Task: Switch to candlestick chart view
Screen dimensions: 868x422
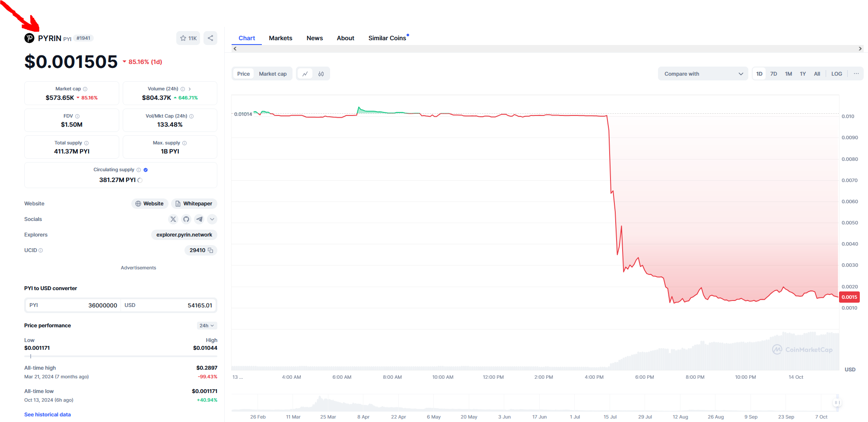Action: [321, 74]
